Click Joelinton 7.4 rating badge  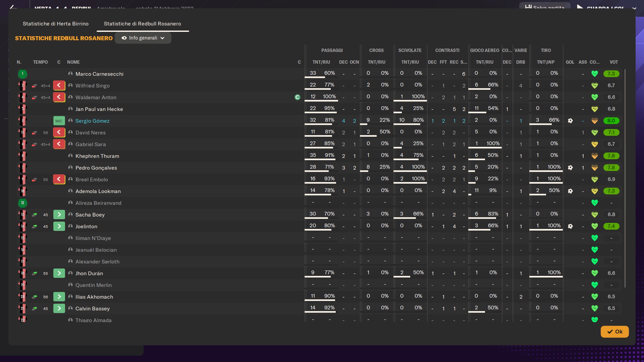pos(611,226)
